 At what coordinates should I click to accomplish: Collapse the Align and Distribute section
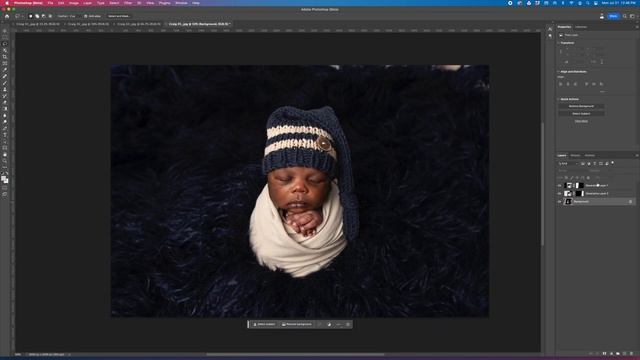click(x=559, y=72)
